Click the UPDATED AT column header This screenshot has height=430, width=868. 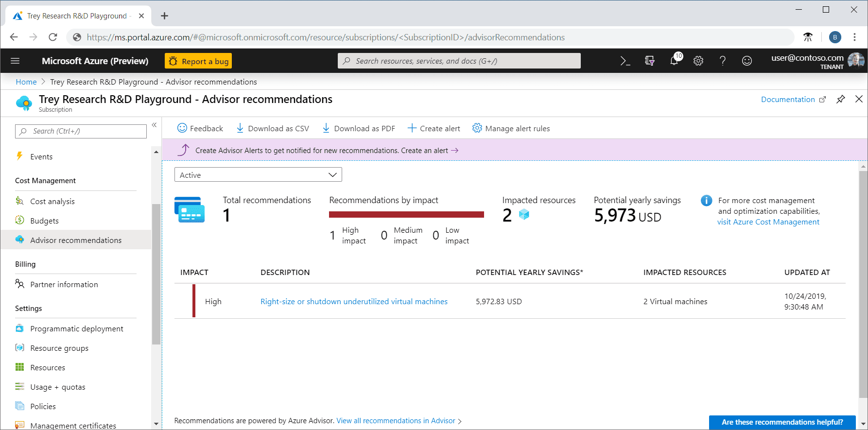tap(807, 273)
